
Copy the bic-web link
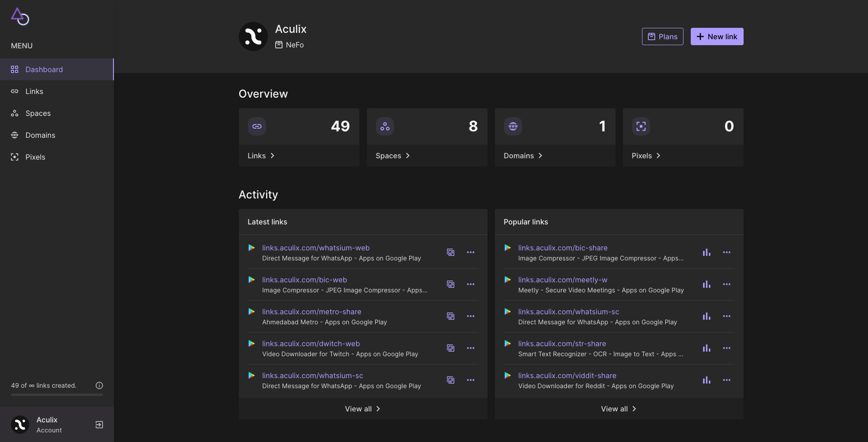(x=451, y=284)
